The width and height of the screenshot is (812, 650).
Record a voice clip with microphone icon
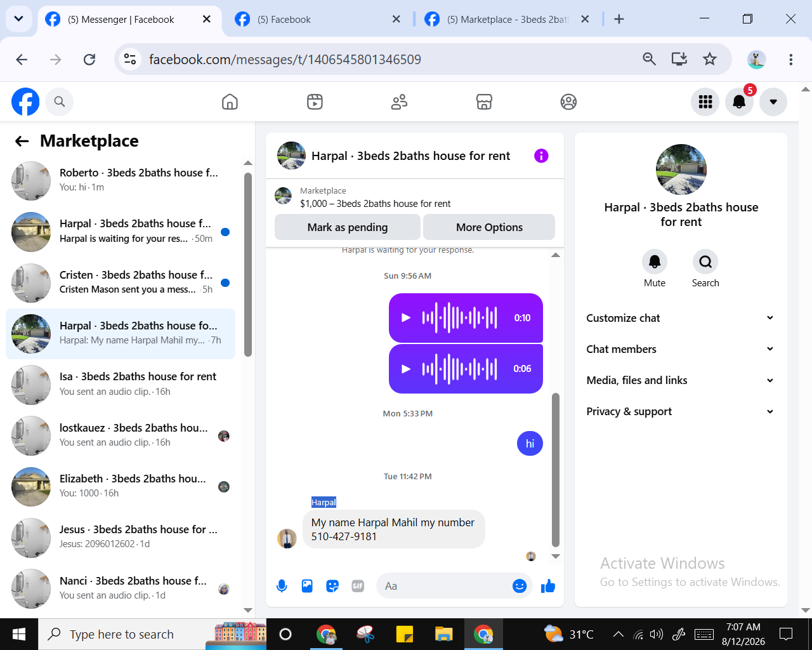[x=282, y=586]
